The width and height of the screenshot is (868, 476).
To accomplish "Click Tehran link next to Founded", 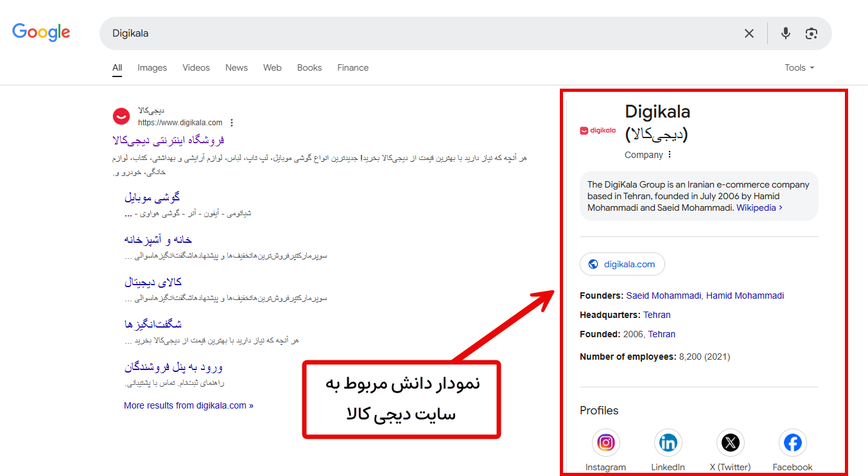I will 661,334.
